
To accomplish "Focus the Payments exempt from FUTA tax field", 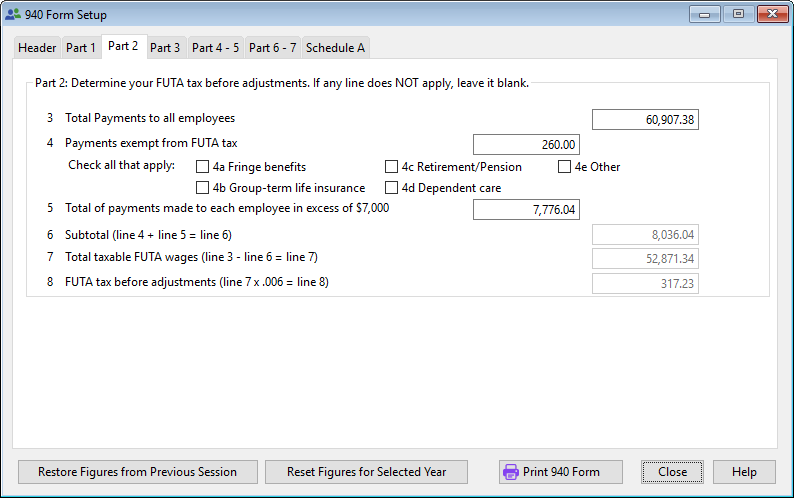I will (525, 145).
